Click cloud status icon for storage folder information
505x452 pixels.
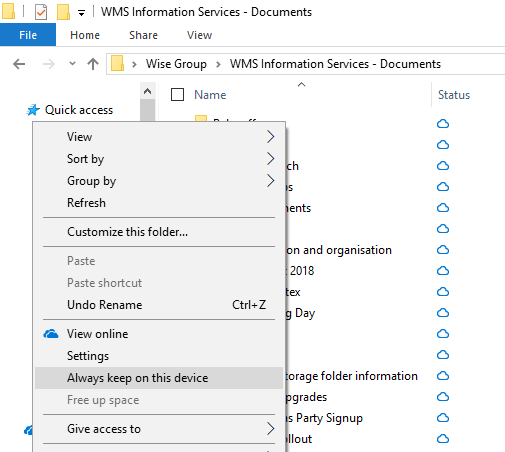click(443, 376)
